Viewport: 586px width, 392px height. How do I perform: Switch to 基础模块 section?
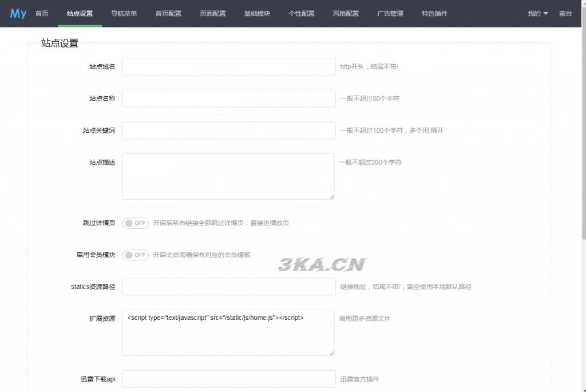click(257, 13)
